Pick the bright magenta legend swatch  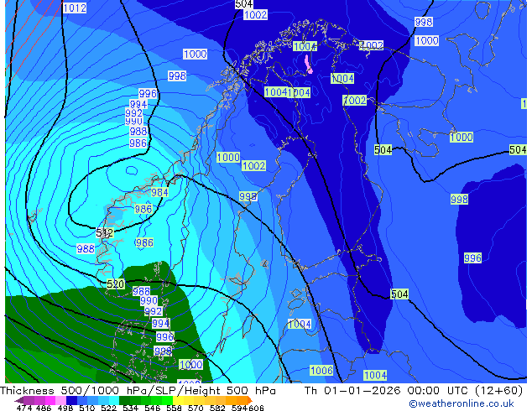[50, 400]
